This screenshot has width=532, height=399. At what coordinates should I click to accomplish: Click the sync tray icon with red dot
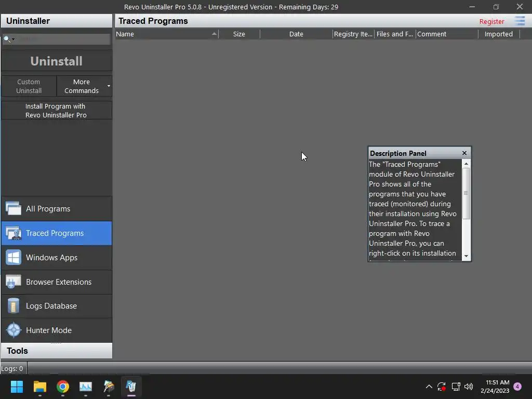point(442,387)
